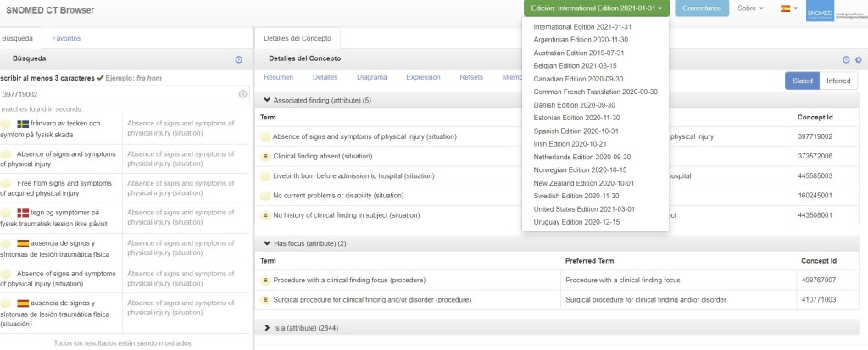The height and width of the screenshot is (350, 868).
Task: Clear the search field with the X icon
Action: tap(242, 94)
